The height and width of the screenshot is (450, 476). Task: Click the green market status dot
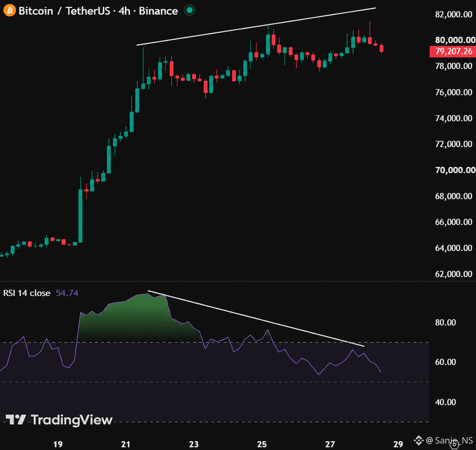[x=190, y=10]
